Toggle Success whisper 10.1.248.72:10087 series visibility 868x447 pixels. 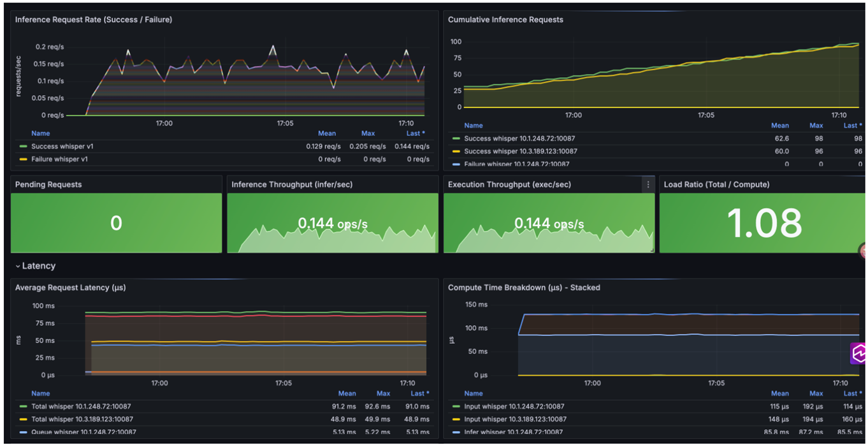519,138
